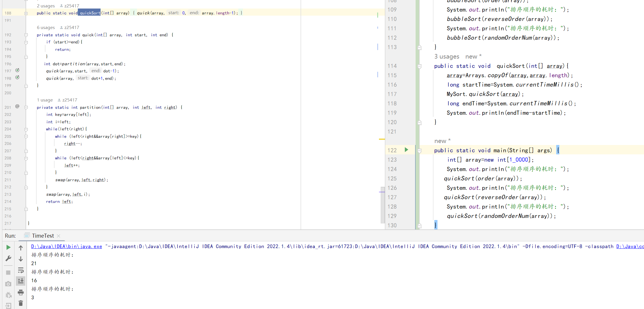
Task: Collapse quick method fold at line 192
Action: 26,35
